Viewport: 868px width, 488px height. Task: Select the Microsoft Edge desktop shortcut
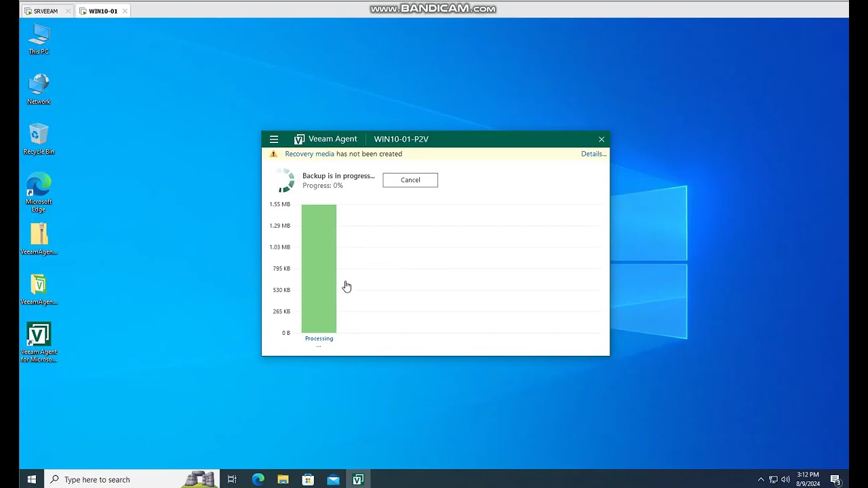point(39,193)
